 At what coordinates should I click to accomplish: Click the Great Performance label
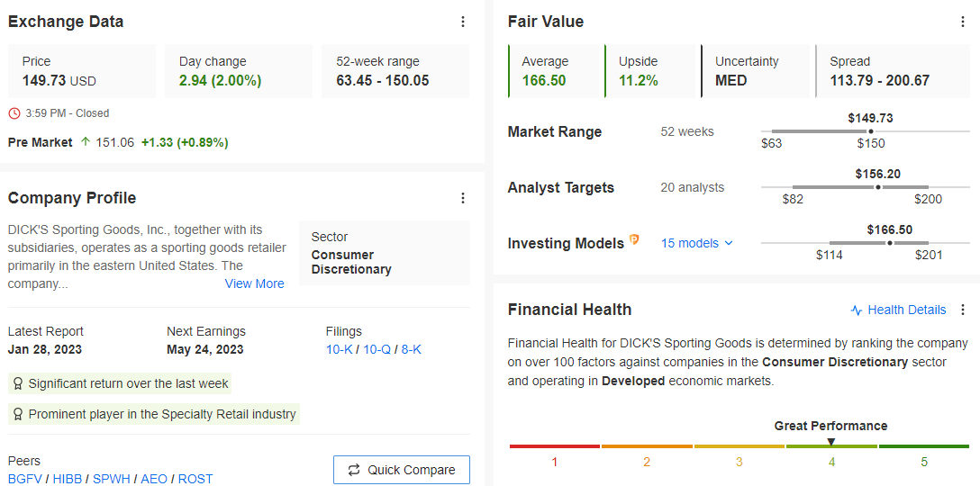click(x=830, y=426)
